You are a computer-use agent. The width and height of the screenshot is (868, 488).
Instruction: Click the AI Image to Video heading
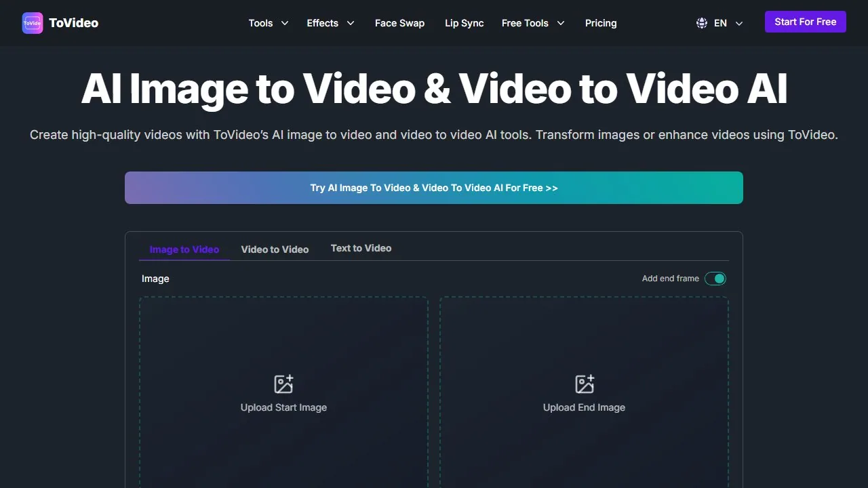coord(434,89)
